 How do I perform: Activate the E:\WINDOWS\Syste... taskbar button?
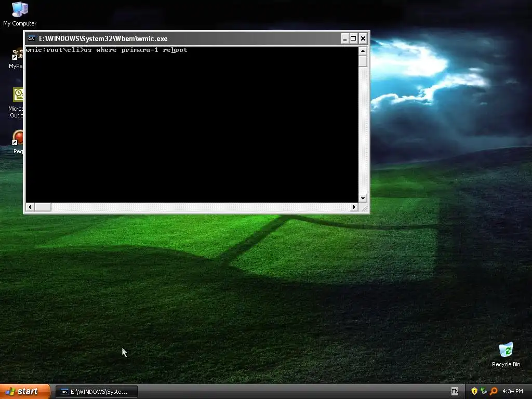pyautogui.click(x=96, y=392)
